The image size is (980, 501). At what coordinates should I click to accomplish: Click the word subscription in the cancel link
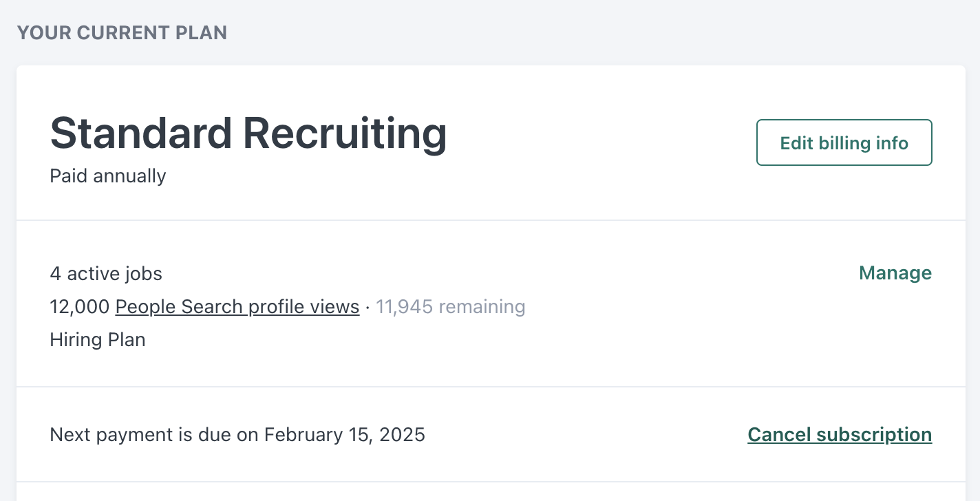[x=874, y=435]
